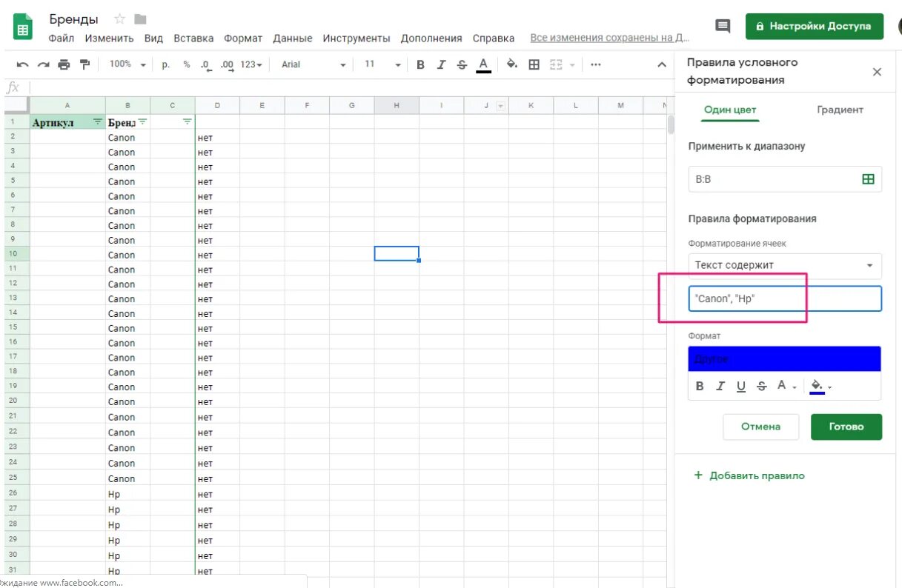The width and height of the screenshot is (902, 588).
Task: Click the Redo arrow in toolbar
Action: point(44,65)
